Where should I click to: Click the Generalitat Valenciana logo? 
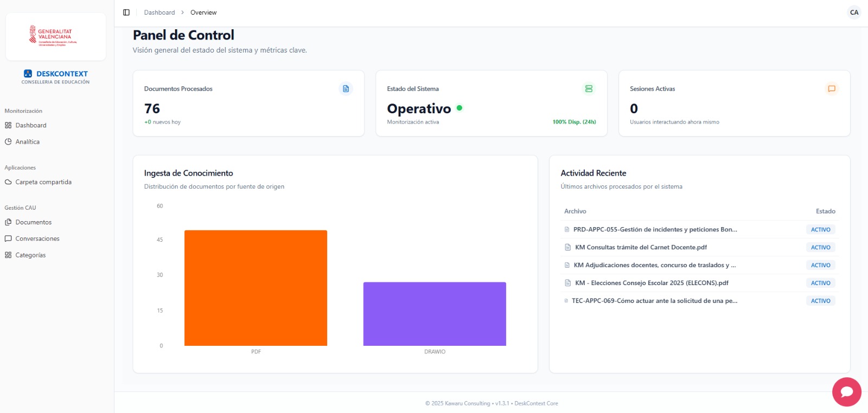(x=55, y=37)
